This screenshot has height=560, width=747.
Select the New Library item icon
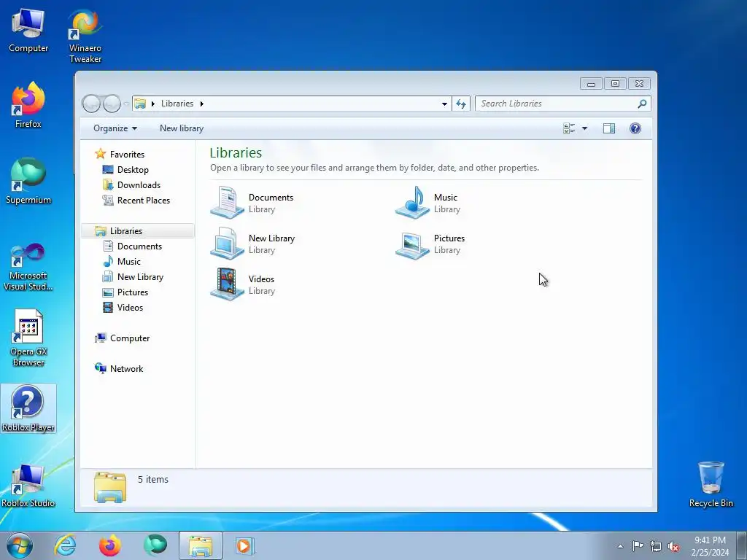point(228,244)
